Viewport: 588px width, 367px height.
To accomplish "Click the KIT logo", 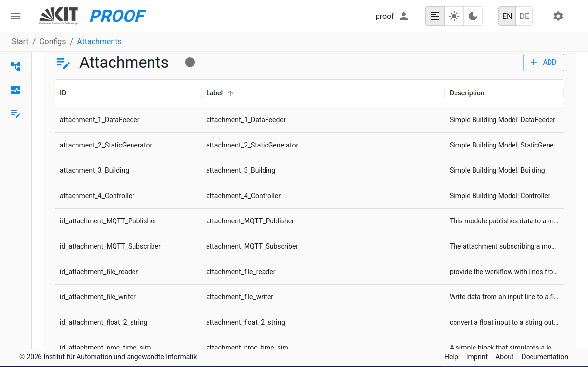I will point(58,16).
